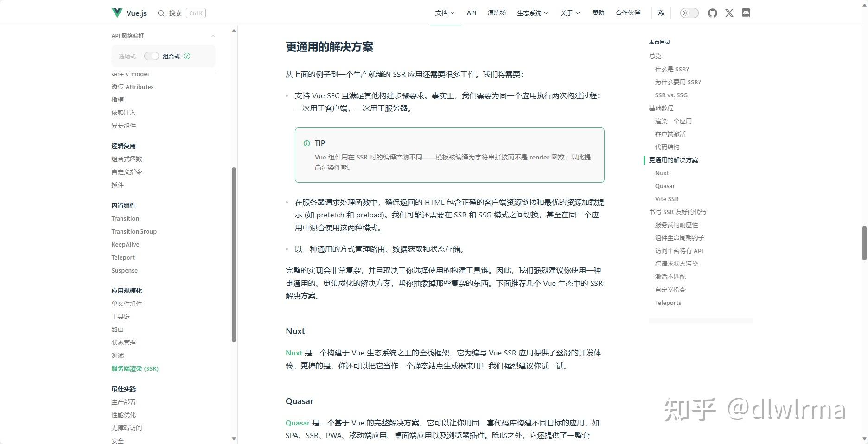Collapse the API 风格偏好 panel
868x444 pixels.
pos(213,36)
